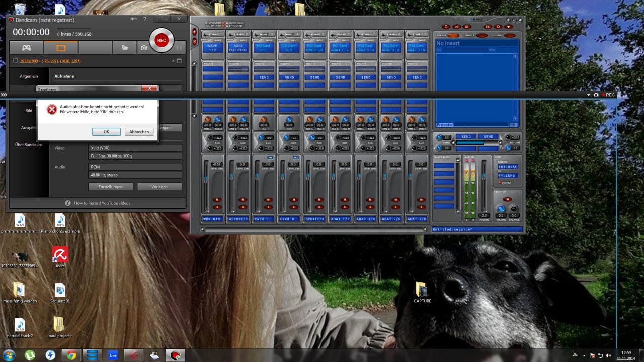Click the camera icon on recording bar
Viewport: 644px width, 362px height.
[x=596, y=95]
